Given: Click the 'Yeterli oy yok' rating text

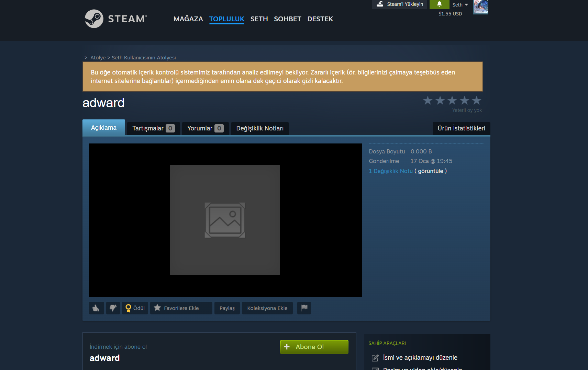Looking at the screenshot, I should click(467, 110).
